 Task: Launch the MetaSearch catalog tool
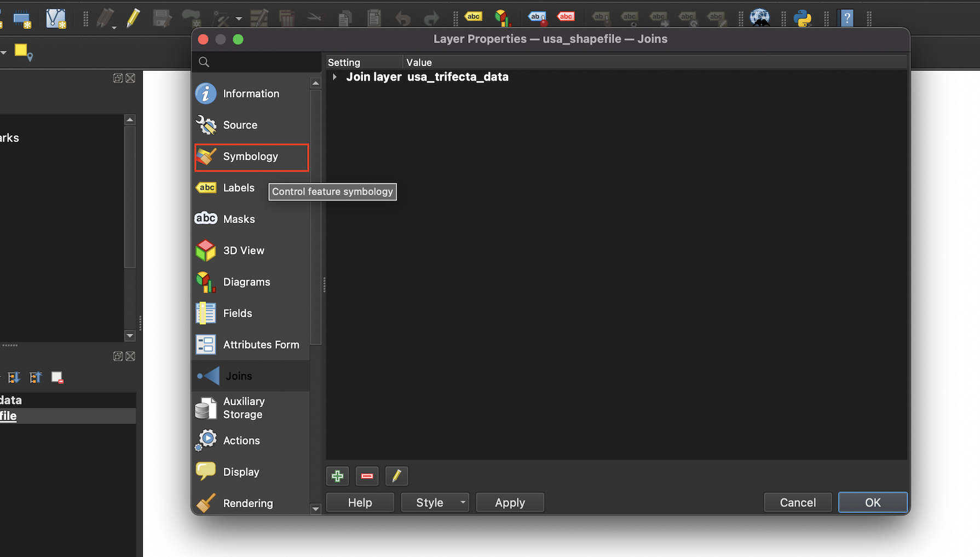click(x=760, y=18)
